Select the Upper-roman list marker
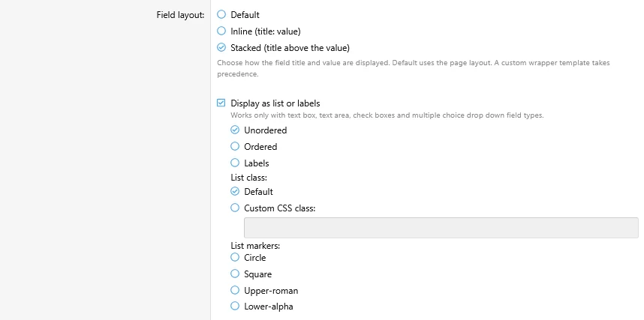The width and height of the screenshot is (644, 320). pyautogui.click(x=235, y=291)
